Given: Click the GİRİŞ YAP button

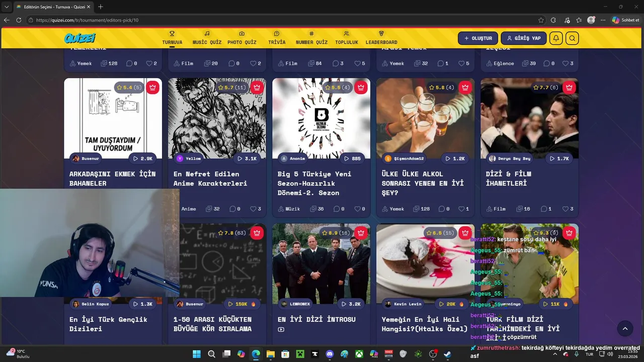Looking at the screenshot, I should [524, 38].
